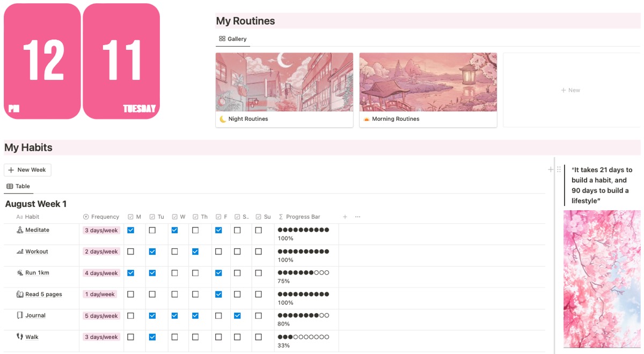Open the Night Routines cover thumbnail
644x354 pixels.
coord(284,82)
